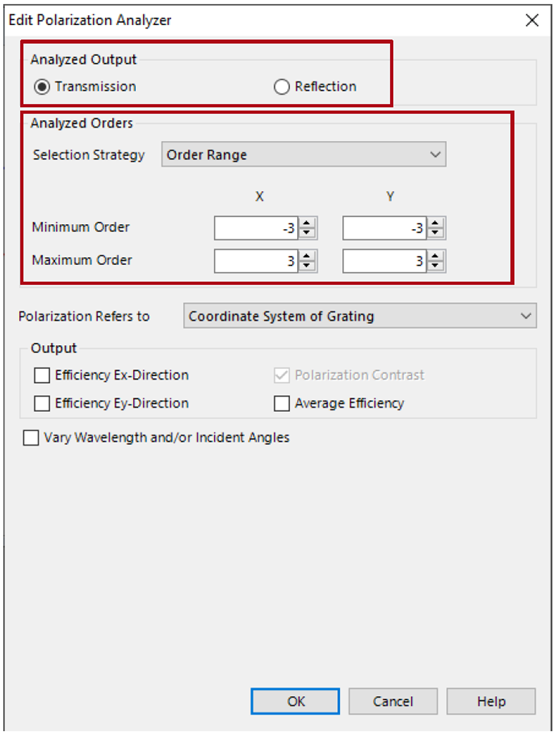Increase the Maximum Order X value

[307, 256]
